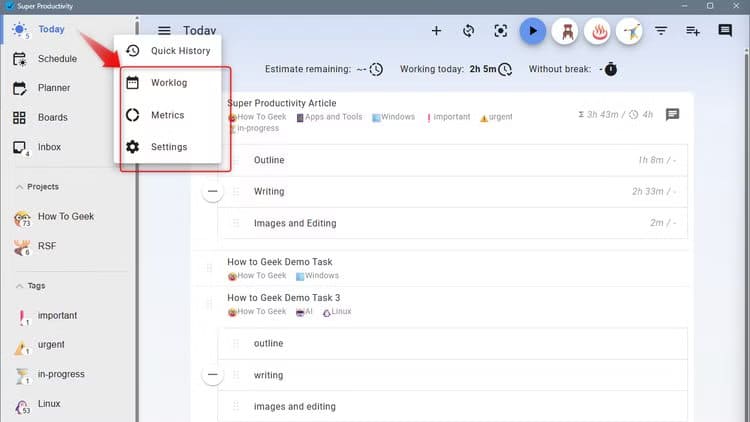750x422 pixels.
Task: Choose Metrics from the menu
Action: 168,115
